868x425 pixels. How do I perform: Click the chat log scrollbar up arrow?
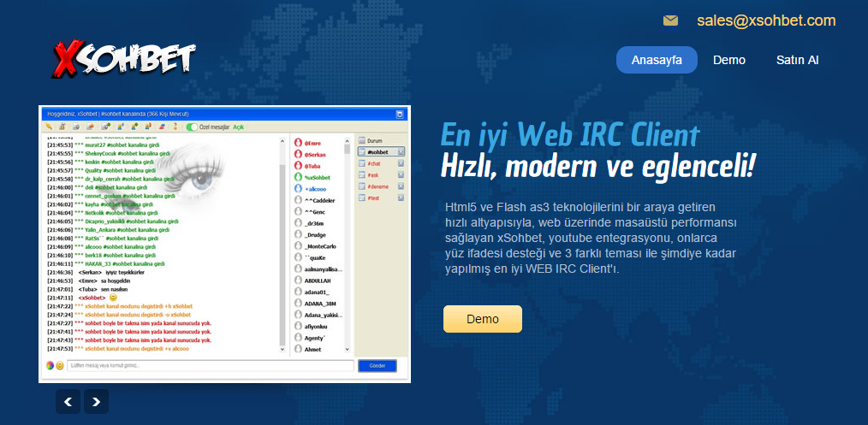282,140
